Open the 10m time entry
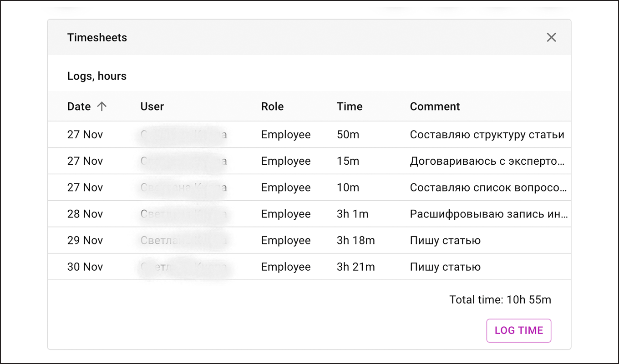 (x=348, y=187)
